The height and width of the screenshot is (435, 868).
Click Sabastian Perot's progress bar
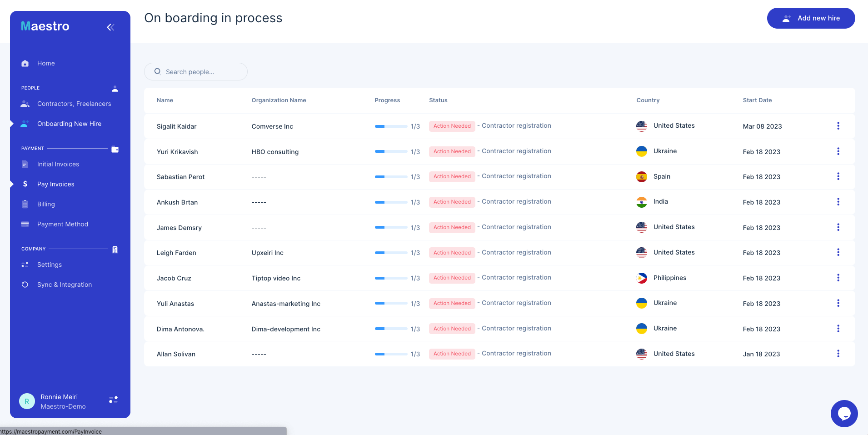coord(391,177)
